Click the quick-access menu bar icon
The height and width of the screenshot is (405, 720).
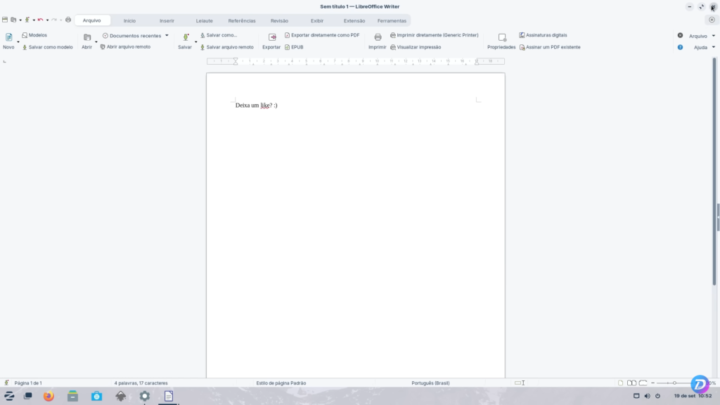coord(5,20)
